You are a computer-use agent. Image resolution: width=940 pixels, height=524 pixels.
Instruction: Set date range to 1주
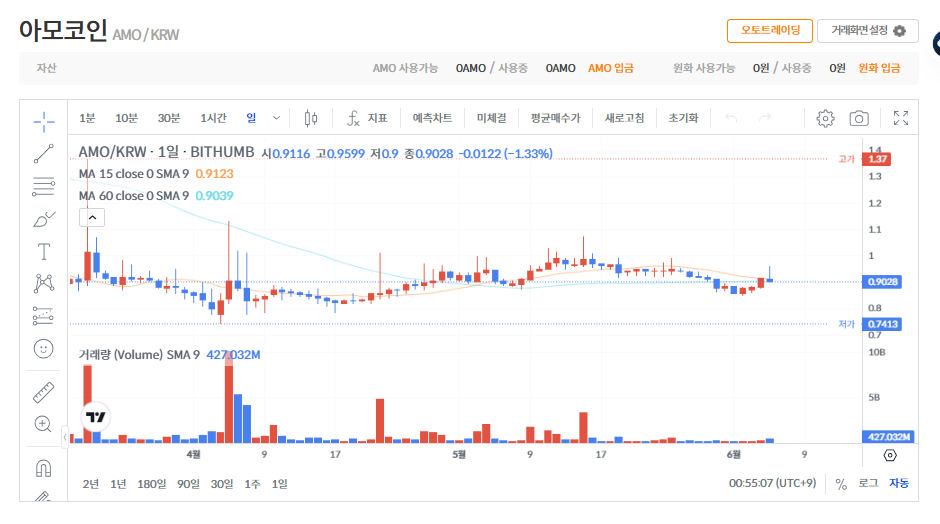tap(252, 484)
